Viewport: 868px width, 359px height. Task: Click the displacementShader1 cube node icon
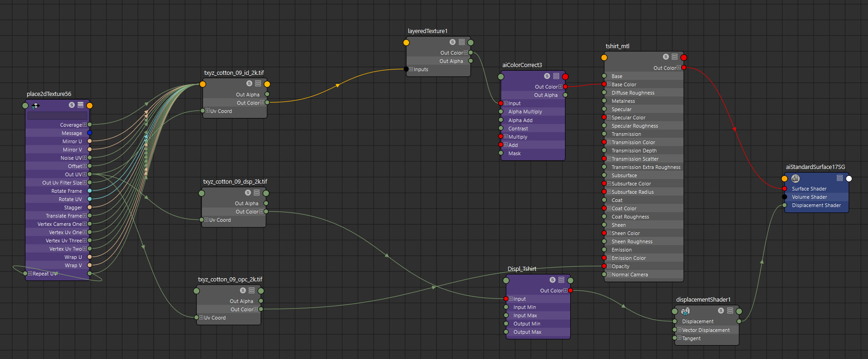[x=685, y=311]
